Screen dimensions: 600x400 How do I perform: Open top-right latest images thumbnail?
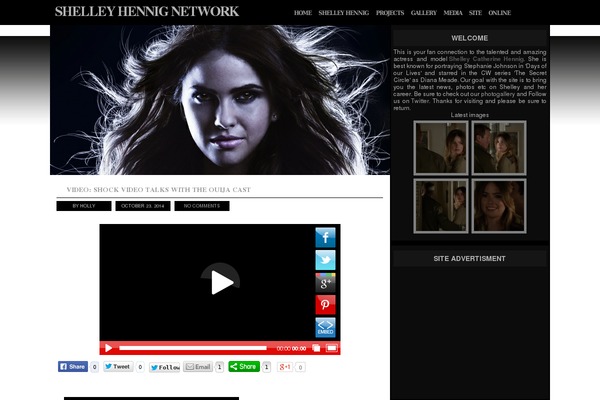pyautogui.click(x=499, y=148)
